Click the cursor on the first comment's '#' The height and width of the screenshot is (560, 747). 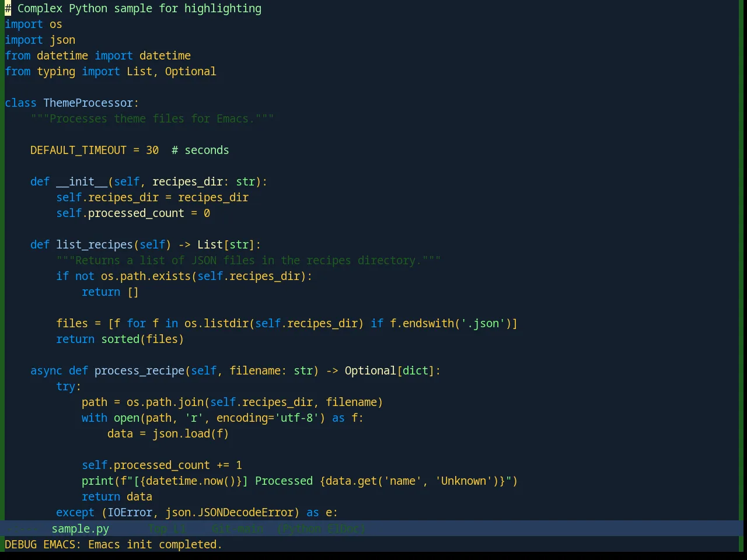[x=8, y=9]
